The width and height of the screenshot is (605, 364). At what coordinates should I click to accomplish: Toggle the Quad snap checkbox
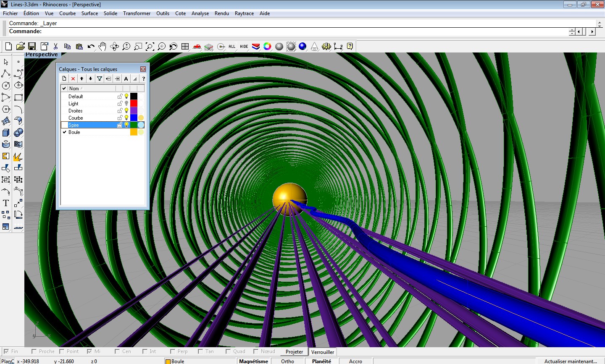point(228,351)
